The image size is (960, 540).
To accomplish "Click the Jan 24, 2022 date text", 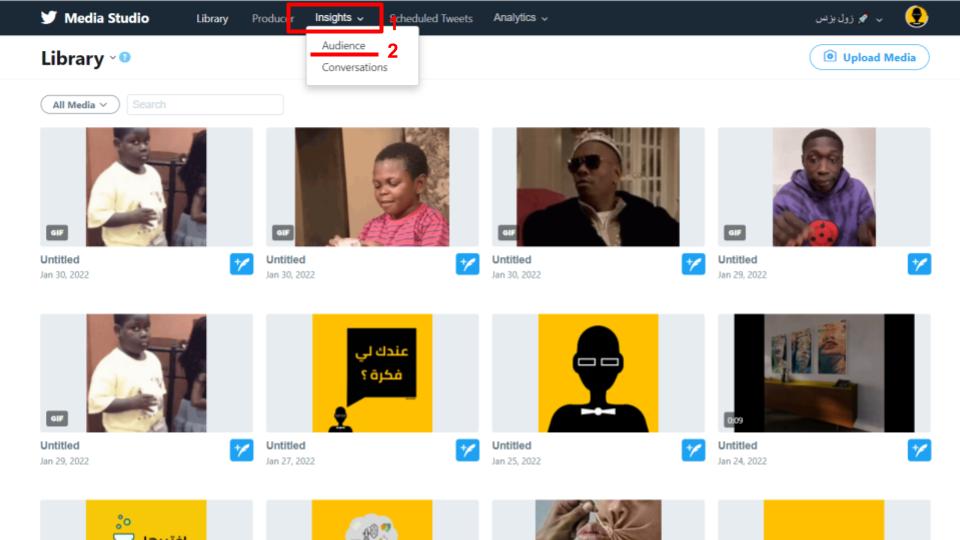I will pos(742,461).
